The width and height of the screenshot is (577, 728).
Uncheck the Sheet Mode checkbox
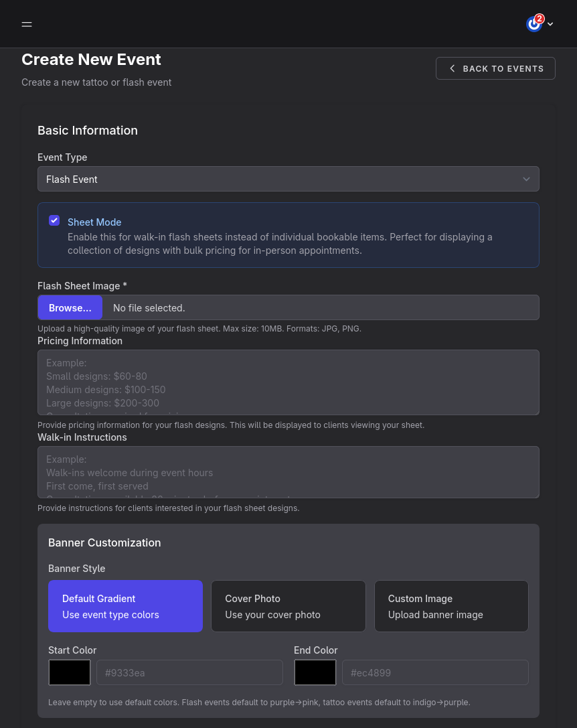click(x=54, y=220)
